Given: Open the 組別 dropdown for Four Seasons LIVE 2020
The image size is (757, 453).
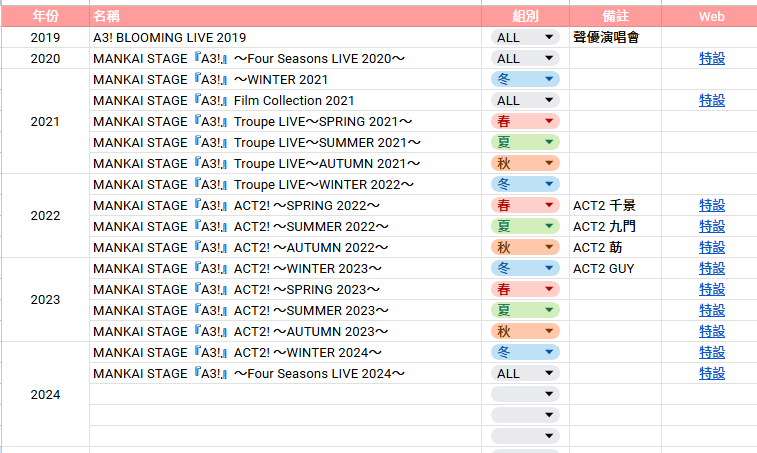Looking at the screenshot, I should click(x=525, y=58).
